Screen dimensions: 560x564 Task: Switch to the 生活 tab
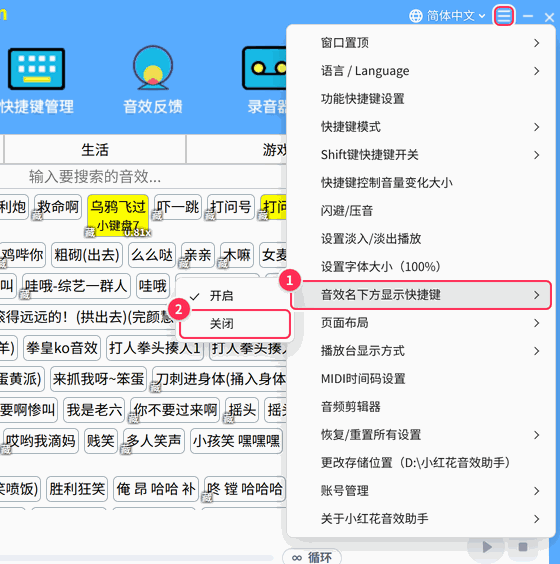95,150
